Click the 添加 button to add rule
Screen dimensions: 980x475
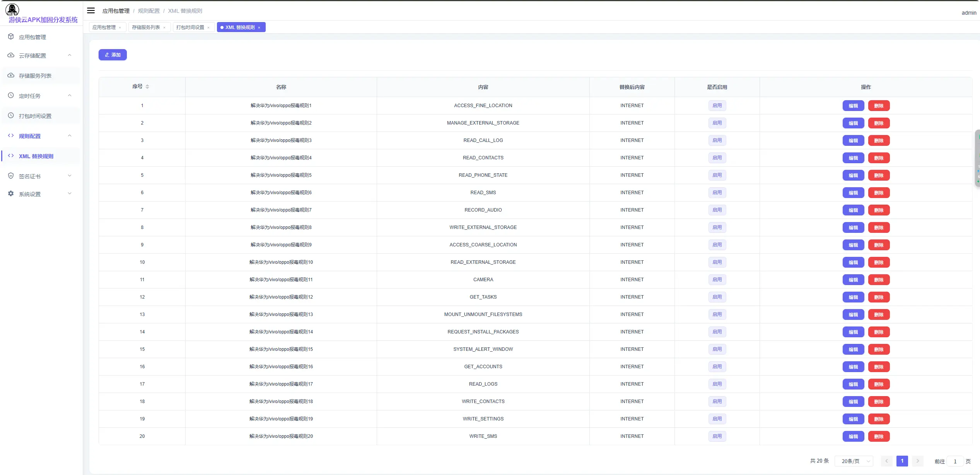pyautogui.click(x=113, y=55)
